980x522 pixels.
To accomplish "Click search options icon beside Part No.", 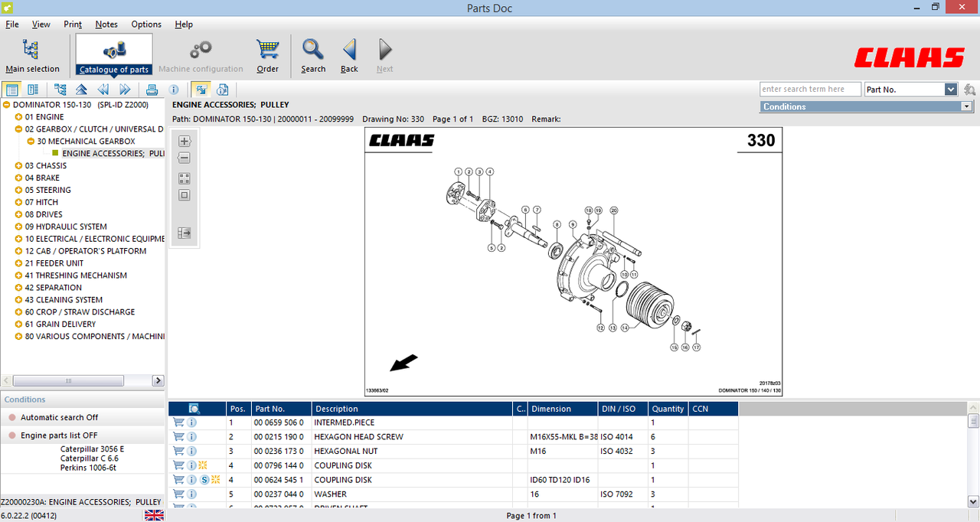I will (969, 90).
